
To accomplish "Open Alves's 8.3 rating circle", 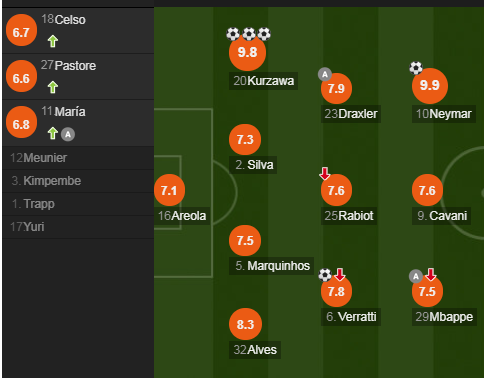I will click(245, 324).
